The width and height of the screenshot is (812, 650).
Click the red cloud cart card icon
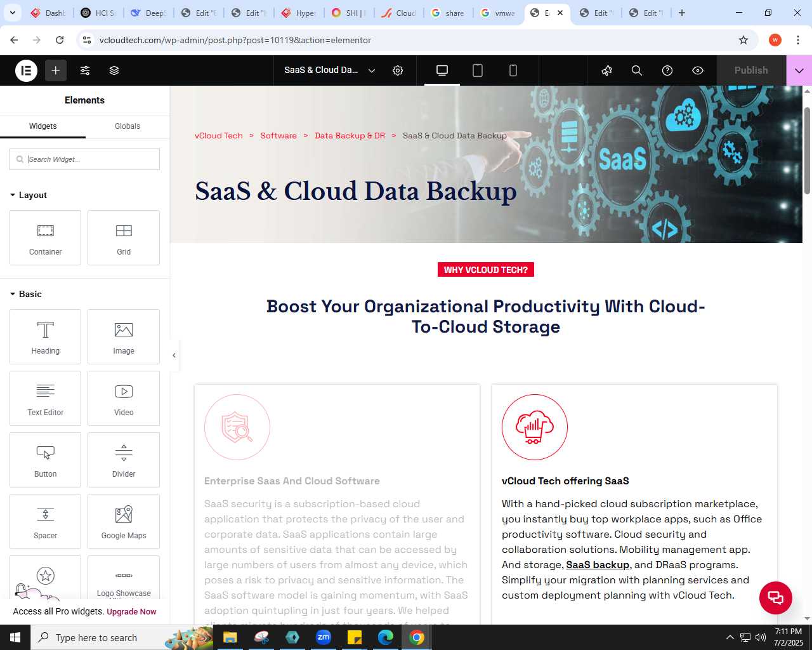tap(535, 427)
